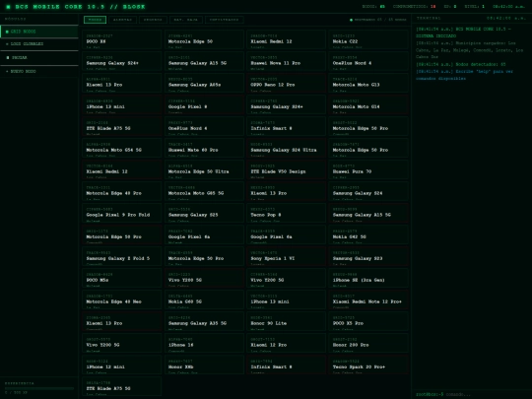Viewport: 532px width, 399px height.
Task: Open the POCO X6 node card
Action: click(122, 39)
